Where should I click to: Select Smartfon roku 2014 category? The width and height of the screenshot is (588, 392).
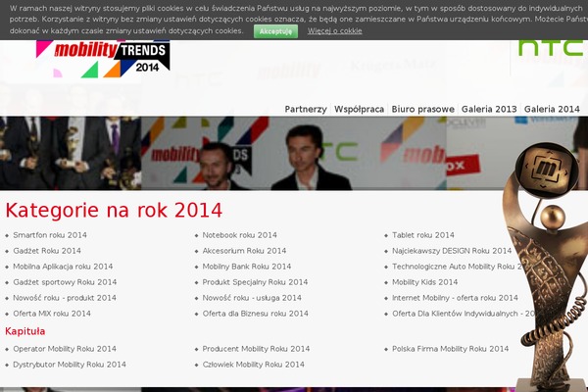point(50,235)
